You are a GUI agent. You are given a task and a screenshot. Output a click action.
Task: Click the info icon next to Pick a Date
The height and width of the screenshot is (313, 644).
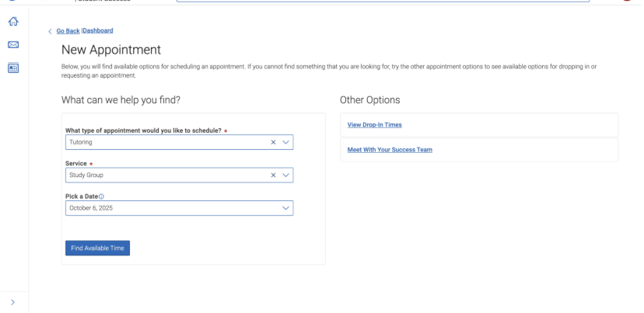pyautogui.click(x=101, y=196)
